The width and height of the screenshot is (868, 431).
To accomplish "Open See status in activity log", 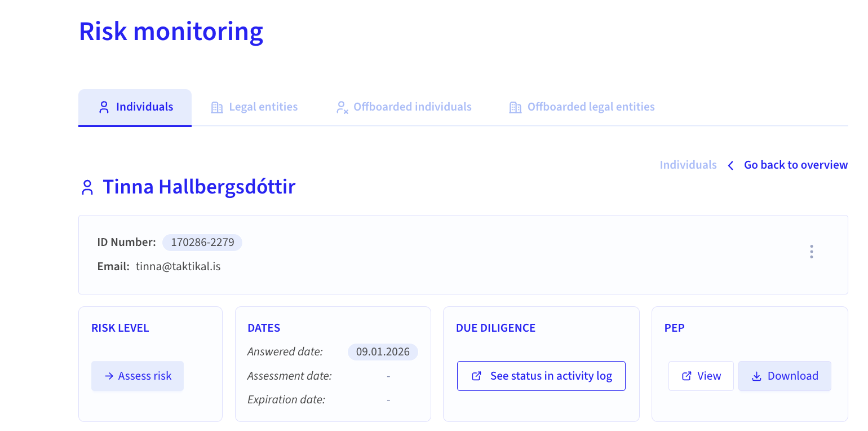I will [541, 376].
